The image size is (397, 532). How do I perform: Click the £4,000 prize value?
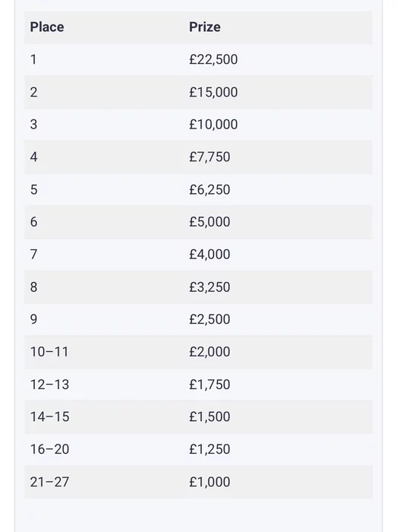pos(210,254)
